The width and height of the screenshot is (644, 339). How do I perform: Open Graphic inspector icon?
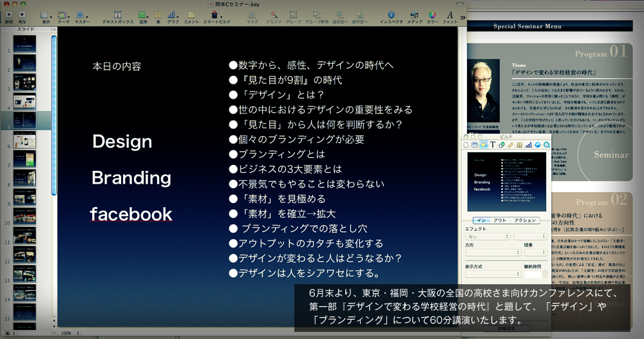tap(502, 144)
